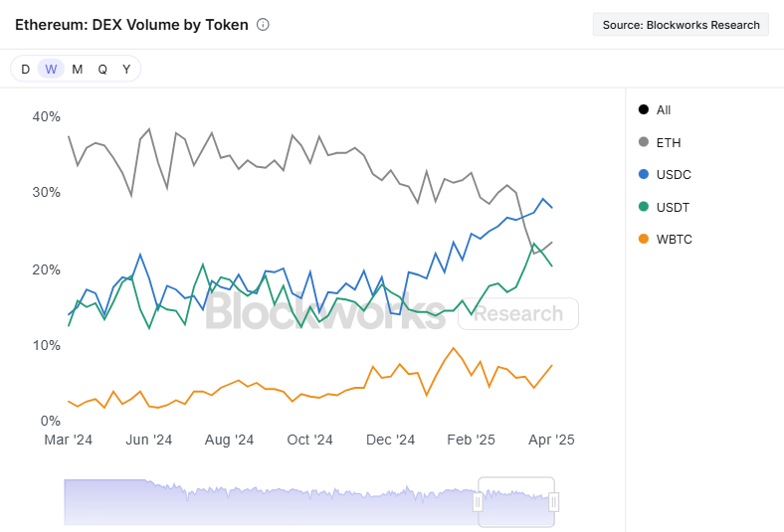The height and width of the screenshot is (532, 784).
Task: Hide the USDC series via label
Action: [674, 175]
